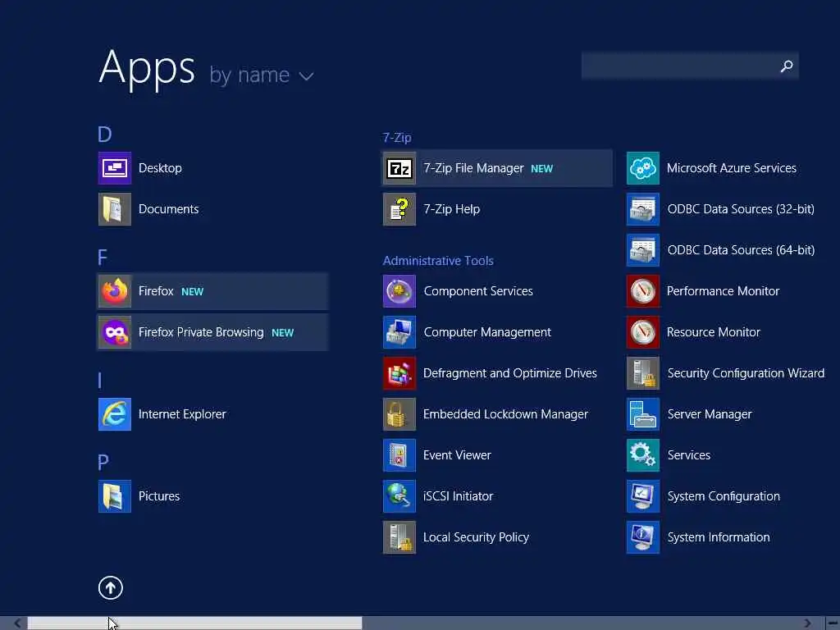
Task: Open ODBC Data Sources (64-bit) icon
Action: (643, 250)
